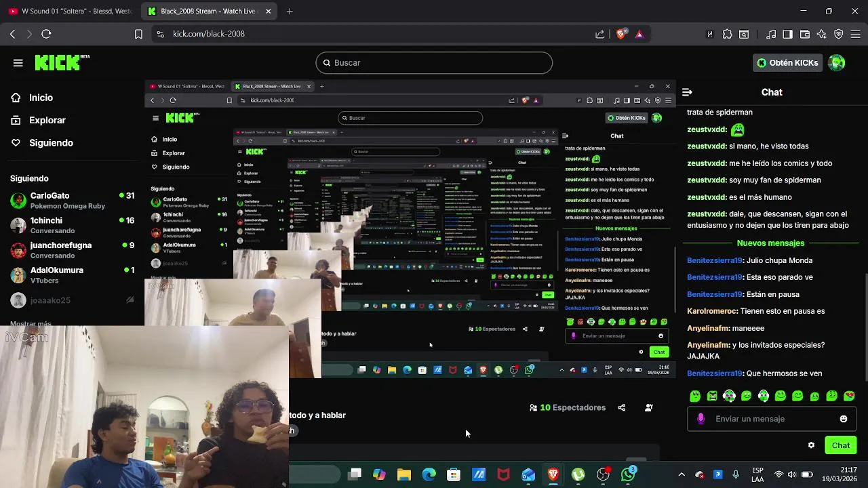Insert the heart-eyes green emote
The height and width of the screenshot is (488, 868).
pos(849,396)
